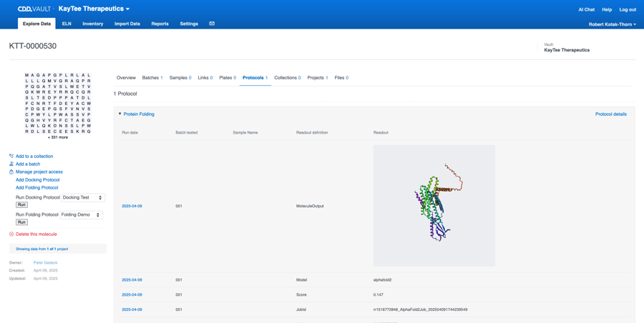Image resolution: width=644 pixels, height=323 pixels.
Task: Click the Batch tested column header
Action: point(187,133)
